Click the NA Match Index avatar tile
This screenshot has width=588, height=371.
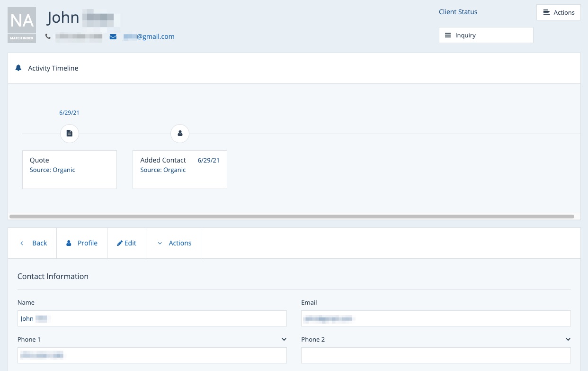click(x=22, y=25)
